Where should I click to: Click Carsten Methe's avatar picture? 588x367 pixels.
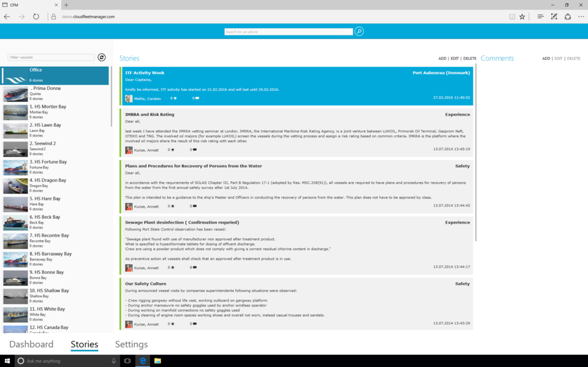129,98
